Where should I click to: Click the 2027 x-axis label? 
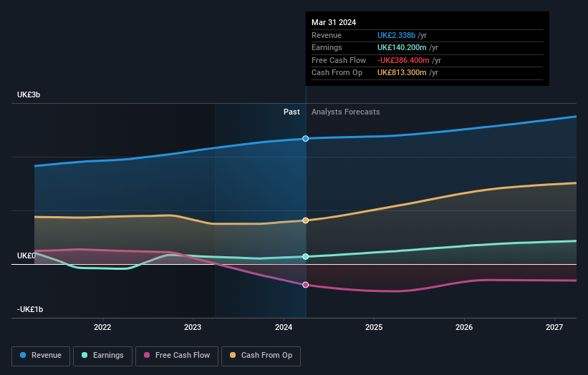554,327
